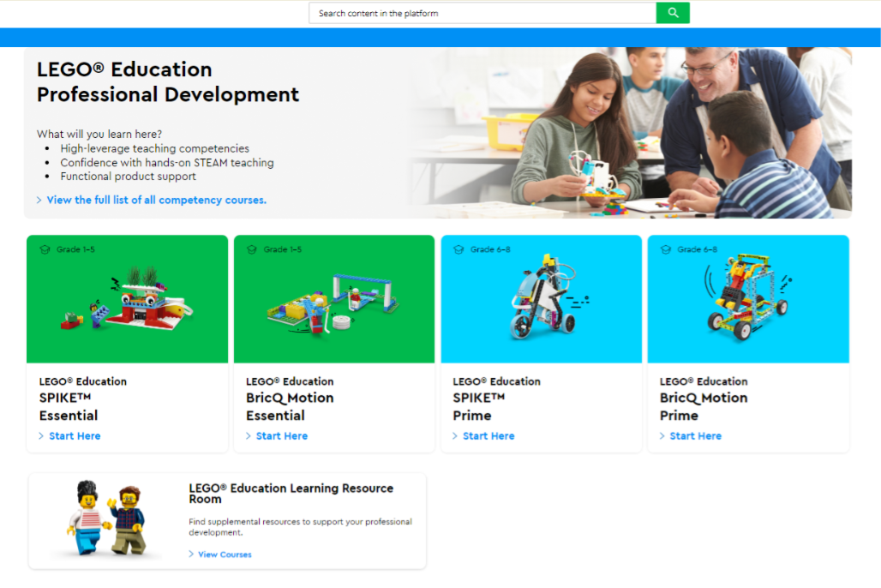Click graduation cap icon on SPIKE Prime card
Viewport: 881px width, 588px height.
pos(458,249)
